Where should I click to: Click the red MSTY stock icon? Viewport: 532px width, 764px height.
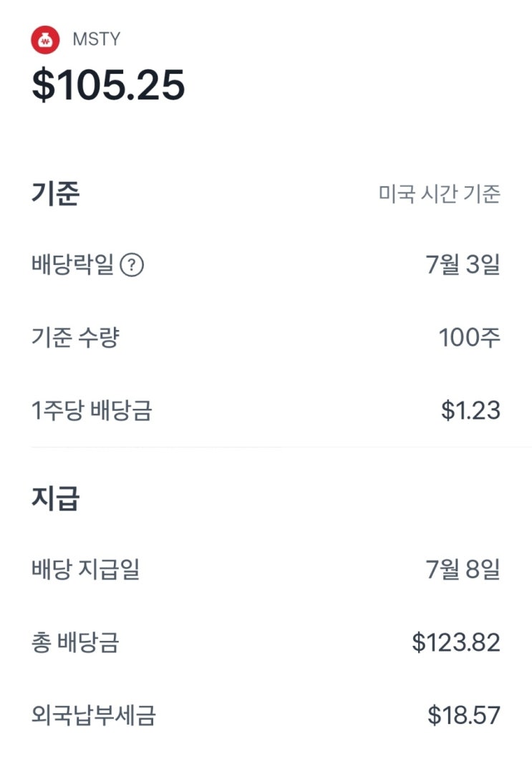click(45, 39)
